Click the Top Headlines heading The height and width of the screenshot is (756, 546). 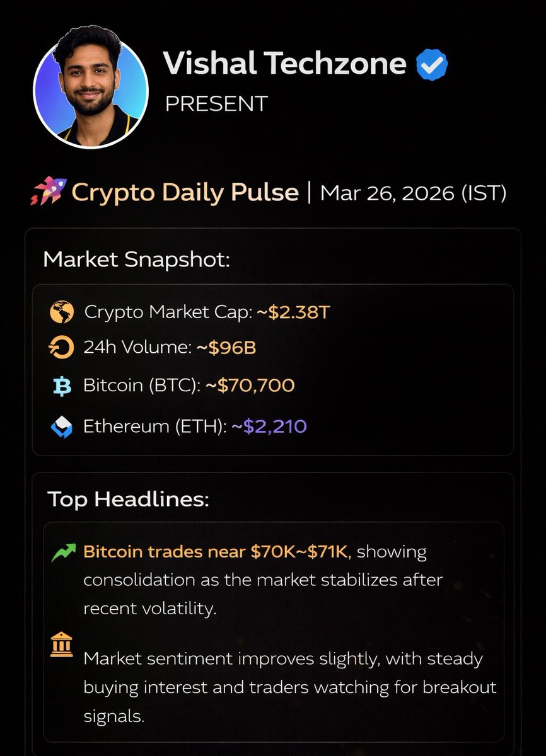click(x=129, y=500)
